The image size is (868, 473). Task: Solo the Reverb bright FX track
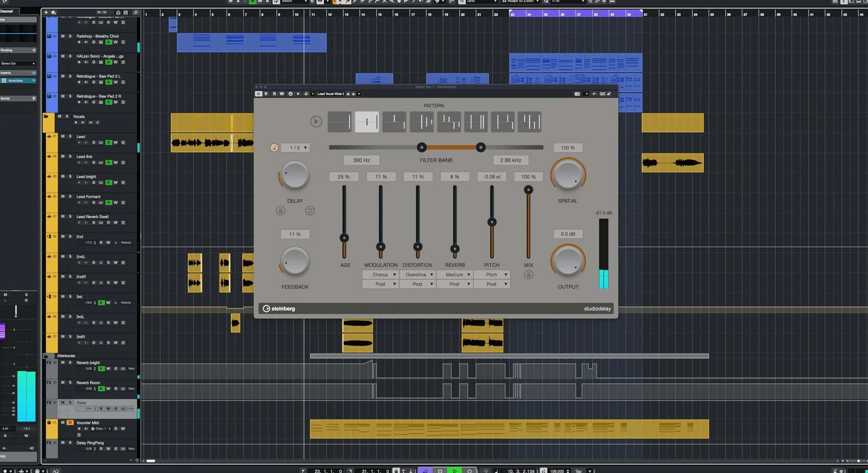pyautogui.click(x=70, y=363)
